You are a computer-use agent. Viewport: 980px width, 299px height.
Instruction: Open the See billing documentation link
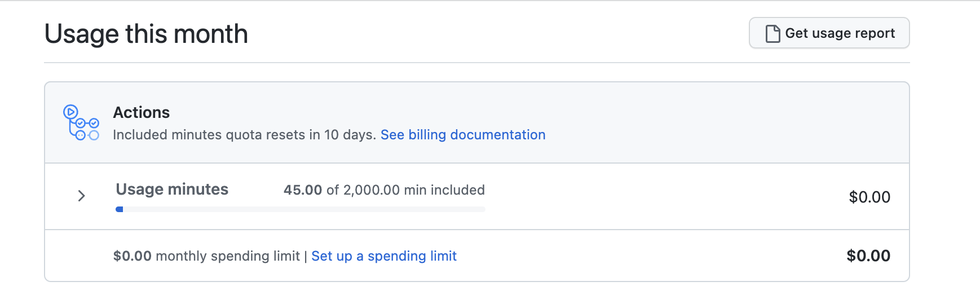[462, 135]
